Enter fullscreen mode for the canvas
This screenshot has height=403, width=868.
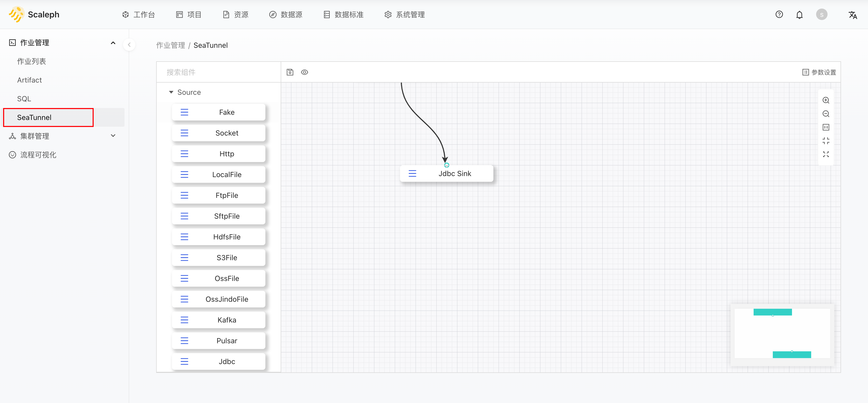point(826,154)
